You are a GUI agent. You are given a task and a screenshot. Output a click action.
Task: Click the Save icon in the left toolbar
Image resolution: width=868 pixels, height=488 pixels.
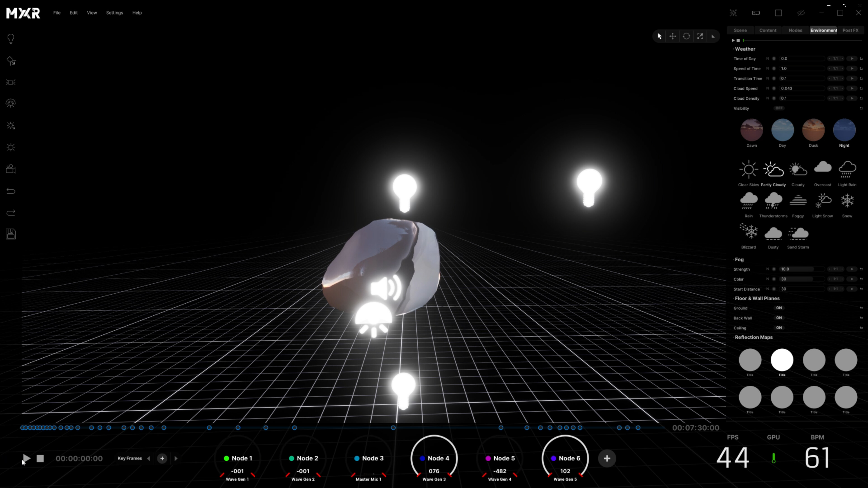point(11,234)
